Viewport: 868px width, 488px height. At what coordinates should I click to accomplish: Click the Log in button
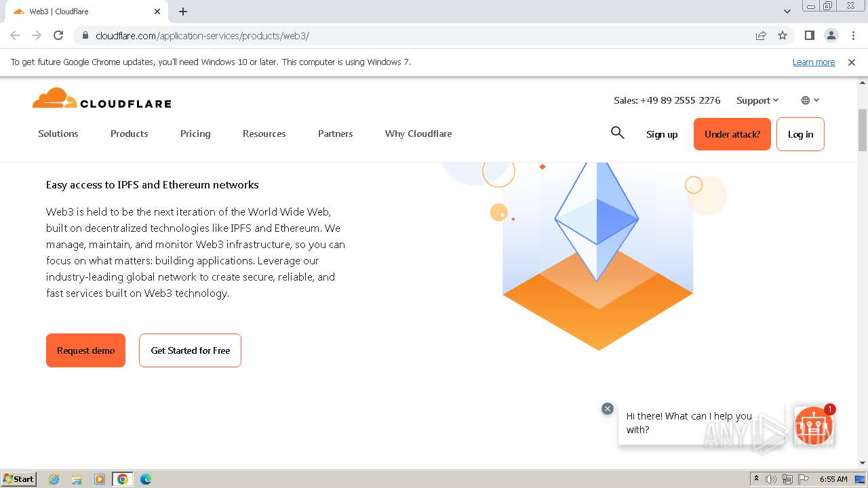coord(800,134)
